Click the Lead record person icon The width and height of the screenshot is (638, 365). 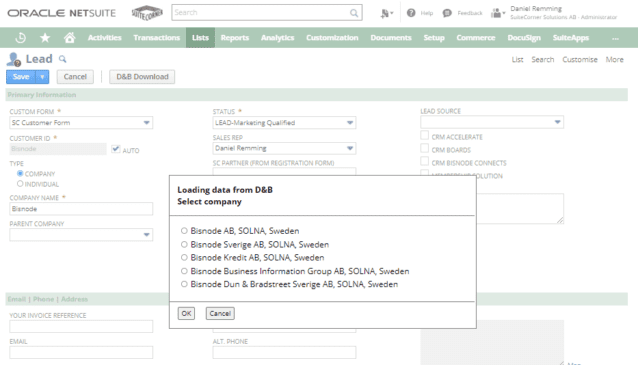(13, 59)
